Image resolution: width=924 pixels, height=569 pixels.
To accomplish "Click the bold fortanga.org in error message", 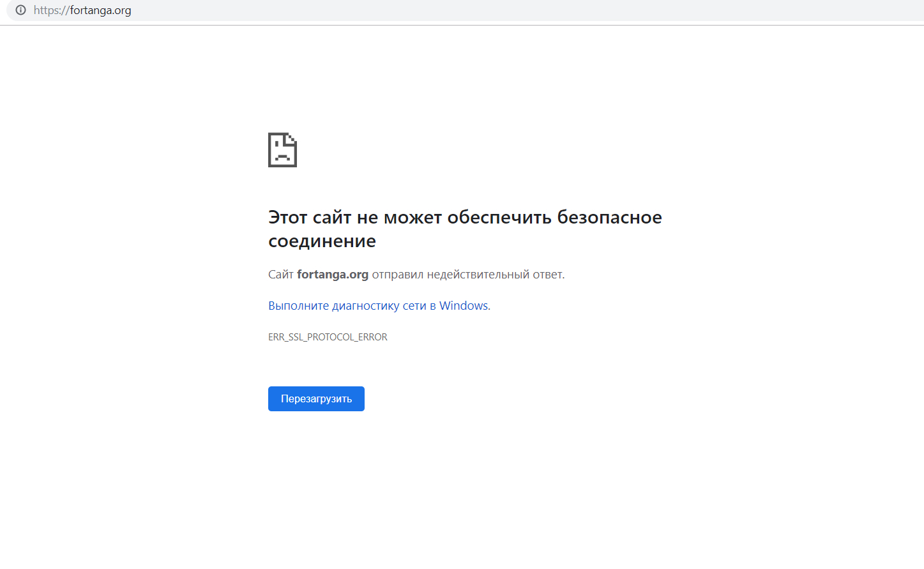I will tap(333, 275).
